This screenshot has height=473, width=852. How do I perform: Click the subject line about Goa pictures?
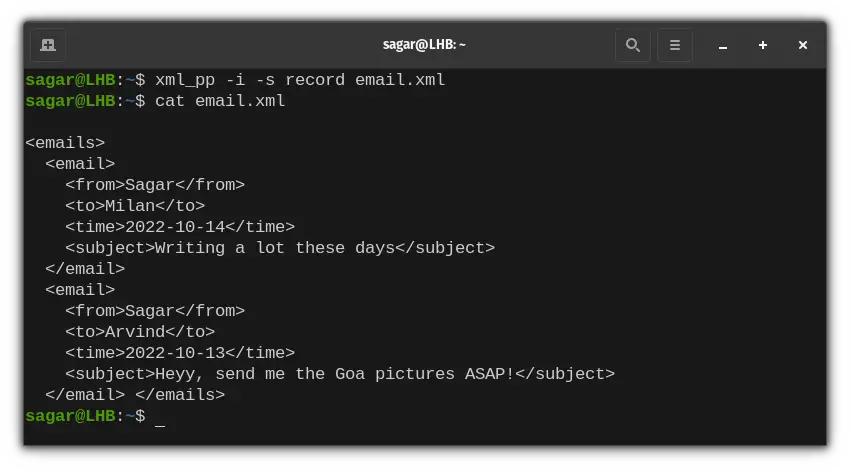tap(340, 374)
